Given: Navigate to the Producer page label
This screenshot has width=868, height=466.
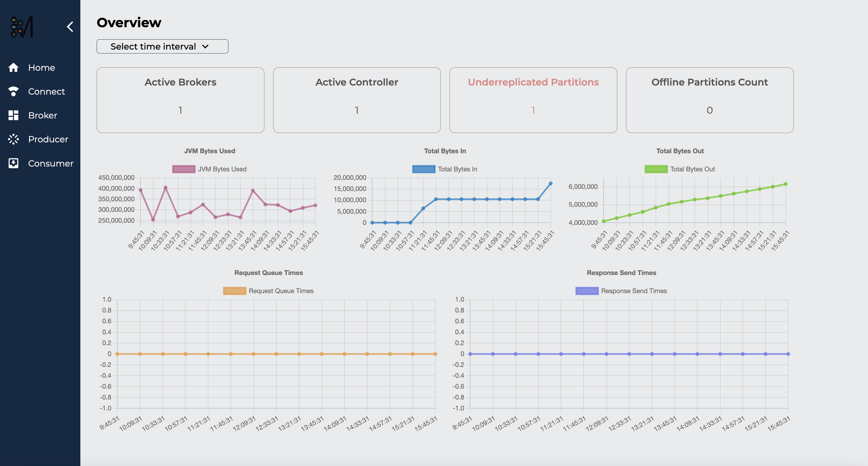Looking at the screenshot, I should (x=48, y=139).
